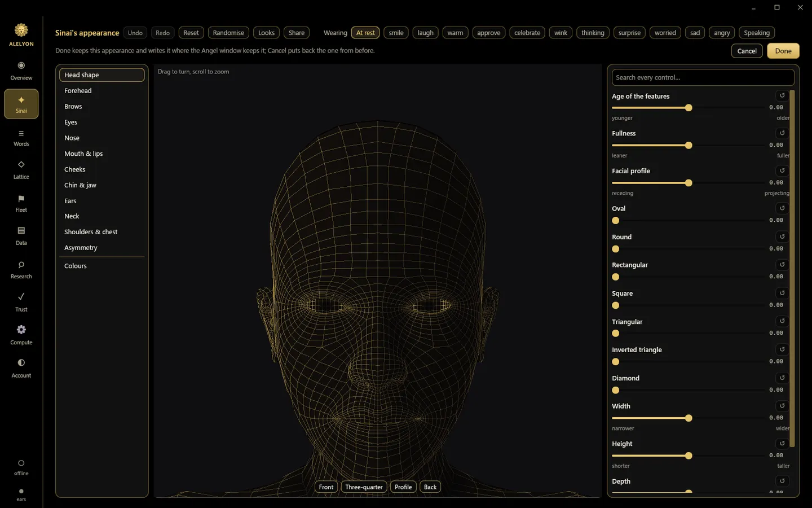Open the Compute sidebar section

pos(21,335)
